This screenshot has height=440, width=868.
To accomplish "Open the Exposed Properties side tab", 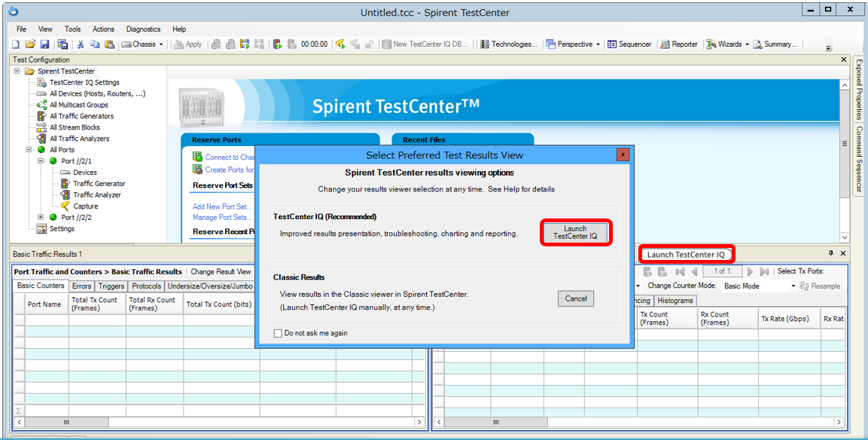I will coord(859,89).
